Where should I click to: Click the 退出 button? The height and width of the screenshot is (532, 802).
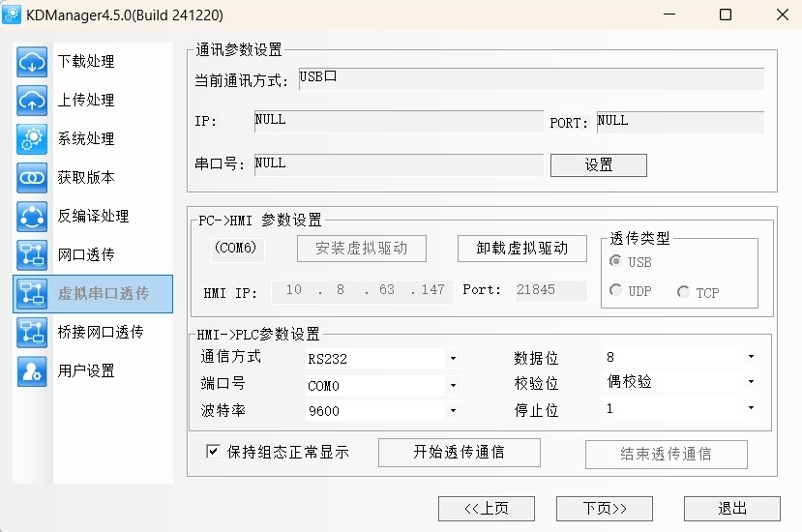[732, 509]
